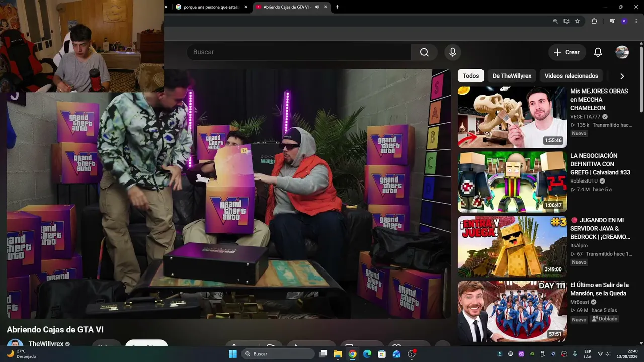Open JUGANDO EN MI SERVIDOR JAVA thumbnail
Screen dimensions: 644x362
click(x=512, y=246)
